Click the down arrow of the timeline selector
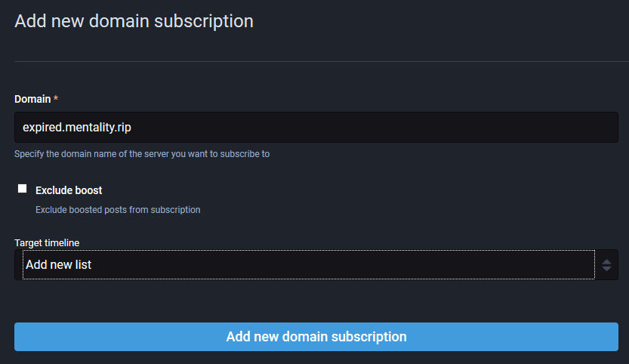629x364 pixels. click(606, 269)
